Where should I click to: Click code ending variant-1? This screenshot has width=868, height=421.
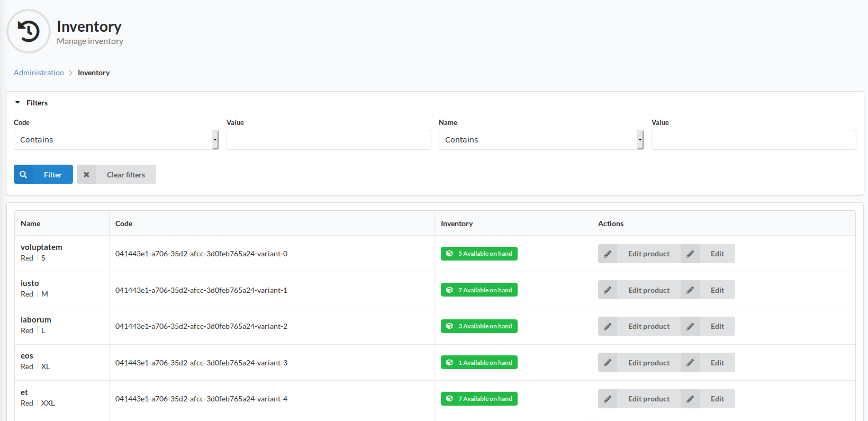pyautogui.click(x=202, y=290)
